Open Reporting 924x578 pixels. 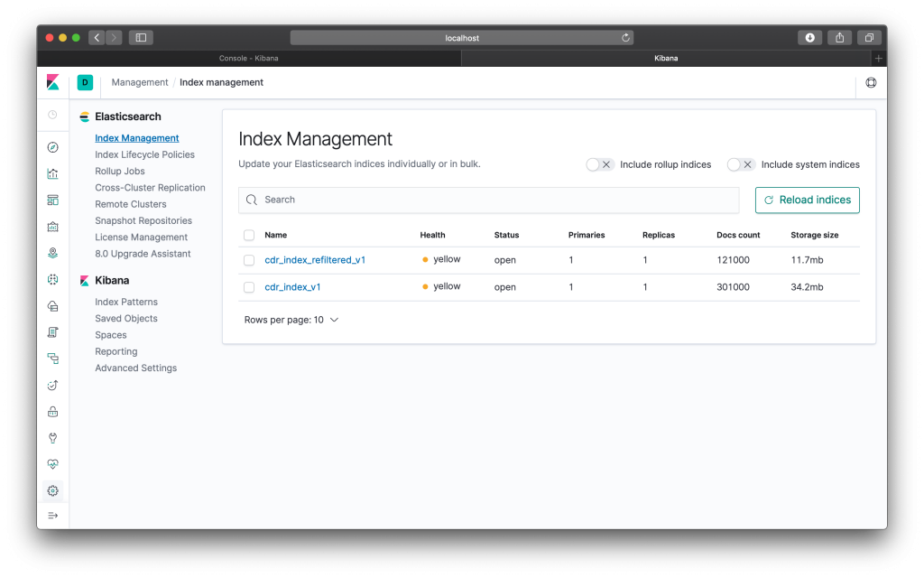(116, 351)
